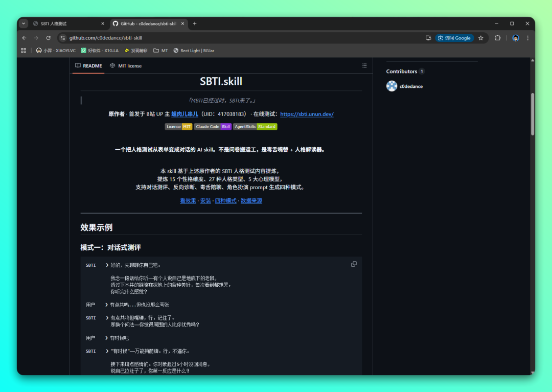
Task: Click the Contributors count badge 1
Action: click(422, 72)
